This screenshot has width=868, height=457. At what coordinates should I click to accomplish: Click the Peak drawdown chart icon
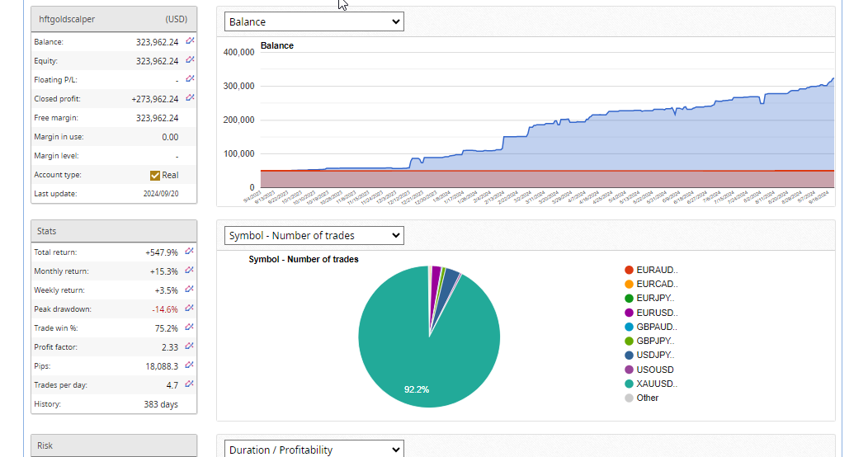[190, 308]
